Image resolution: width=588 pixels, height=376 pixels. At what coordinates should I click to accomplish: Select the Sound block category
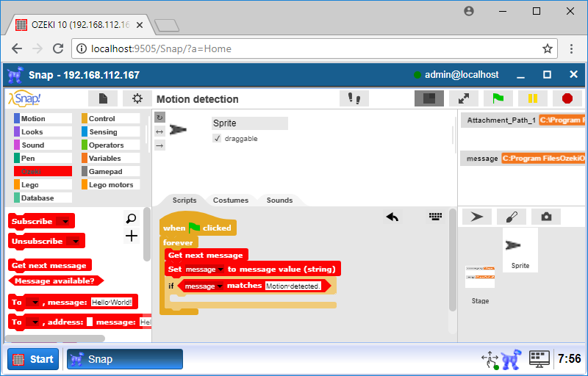tap(43, 145)
